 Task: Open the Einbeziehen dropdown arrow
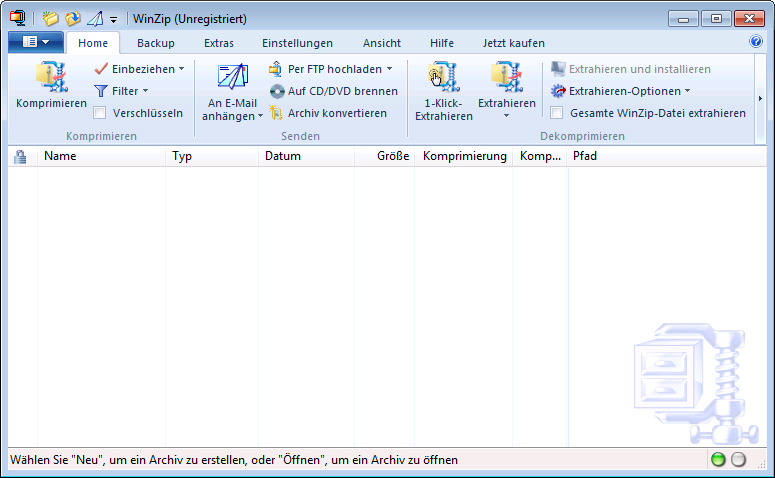[x=181, y=69]
